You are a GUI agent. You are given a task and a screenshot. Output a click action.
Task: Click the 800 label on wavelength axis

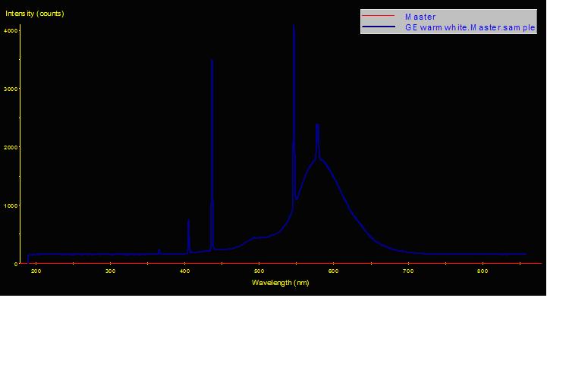[483, 271]
